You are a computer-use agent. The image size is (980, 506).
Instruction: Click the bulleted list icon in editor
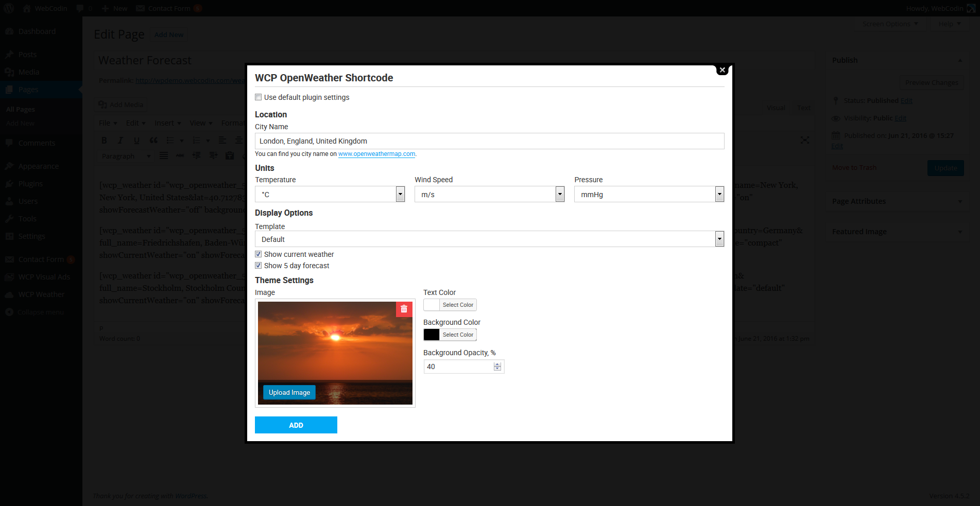[170, 140]
